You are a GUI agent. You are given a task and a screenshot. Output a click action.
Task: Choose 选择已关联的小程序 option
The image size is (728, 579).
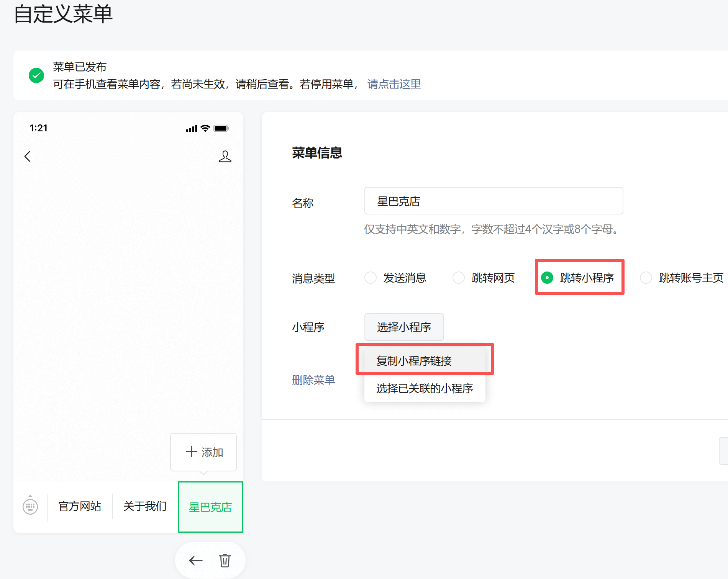tap(425, 388)
